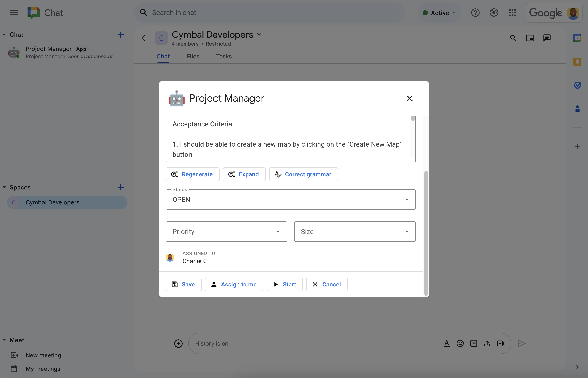Click the Regenerate icon button

tap(174, 174)
